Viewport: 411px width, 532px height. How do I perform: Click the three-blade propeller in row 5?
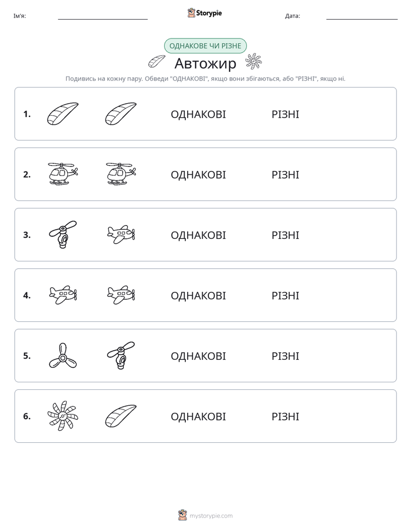tap(63, 356)
